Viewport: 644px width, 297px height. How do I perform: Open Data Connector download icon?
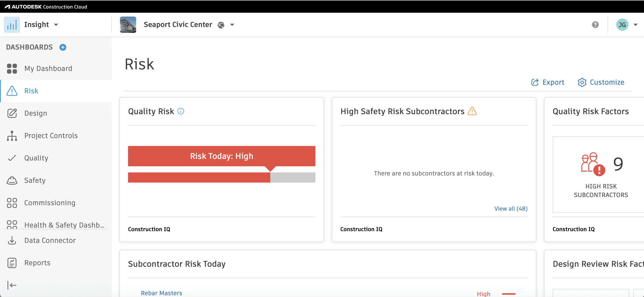tap(12, 240)
